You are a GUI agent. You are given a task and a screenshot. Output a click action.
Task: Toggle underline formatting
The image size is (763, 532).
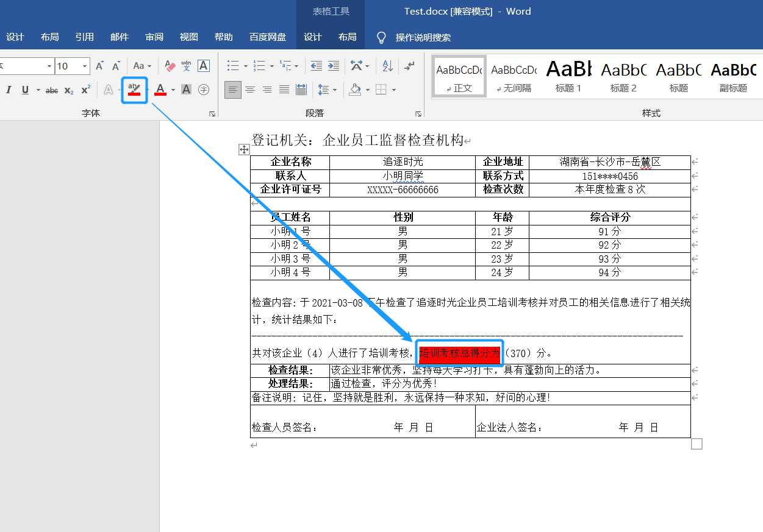25,90
